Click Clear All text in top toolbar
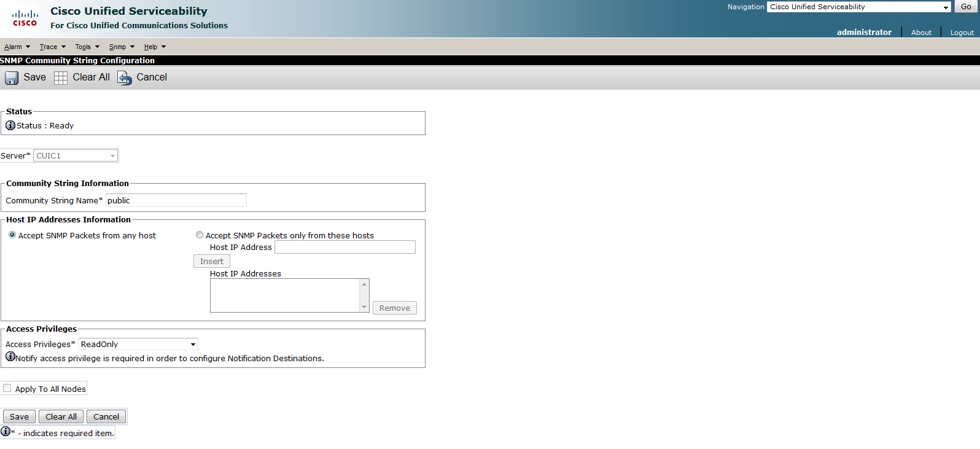The image size is (980, 449). pos(91,77)
